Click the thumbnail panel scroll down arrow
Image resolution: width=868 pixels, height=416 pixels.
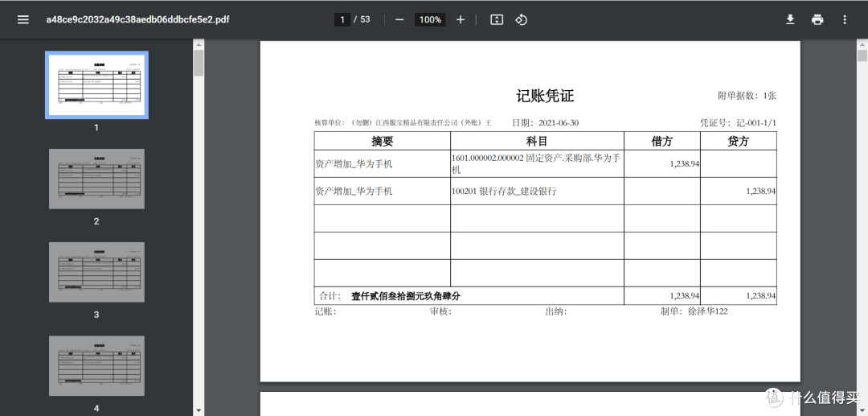(x=199, y=410)
